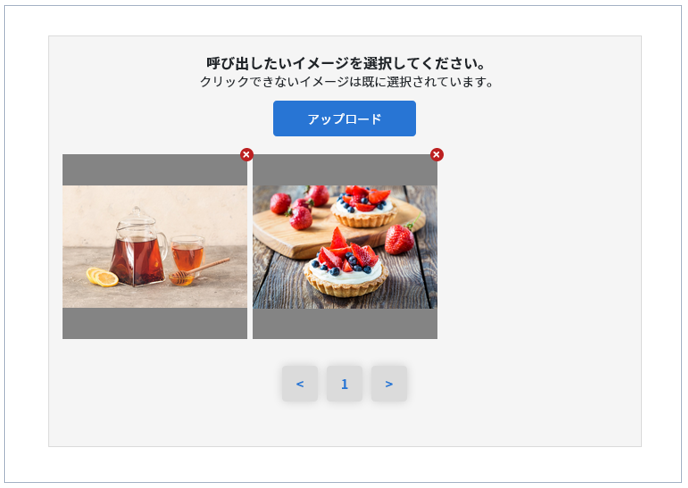Image resolution: width=688 pixels, height=488 pixels.
Task: Click the red close icon above the lemon tea photo
Action: coord(247,154)
